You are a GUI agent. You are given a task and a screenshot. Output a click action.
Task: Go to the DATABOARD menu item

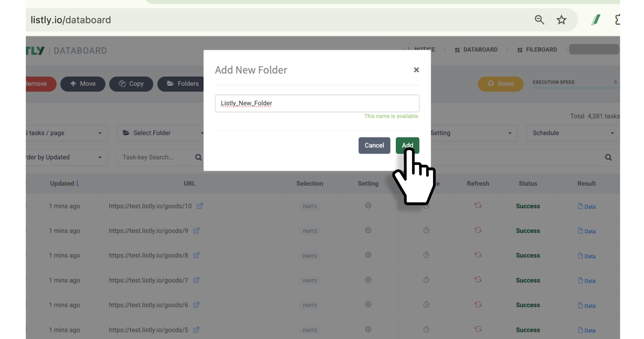coord(476,50)
